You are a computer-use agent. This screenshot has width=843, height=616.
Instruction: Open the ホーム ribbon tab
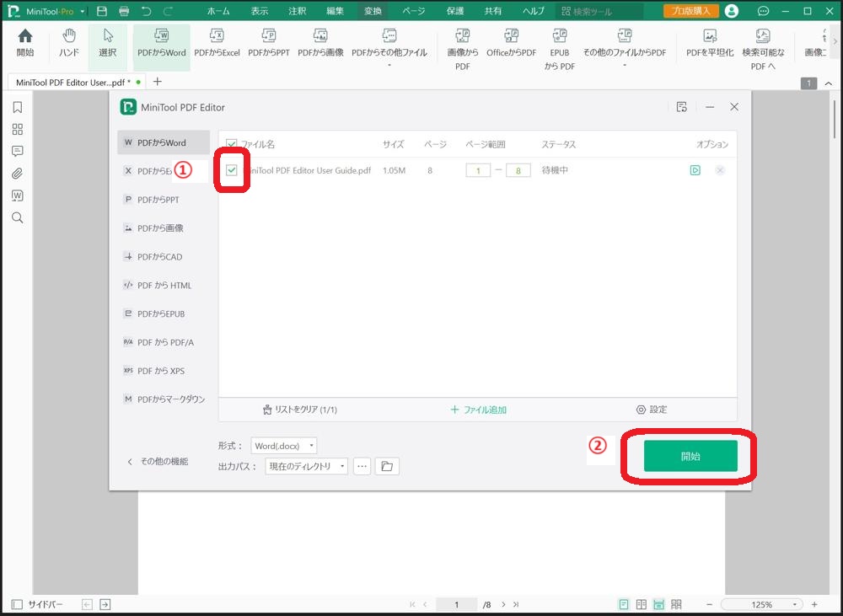click(218, 11)
